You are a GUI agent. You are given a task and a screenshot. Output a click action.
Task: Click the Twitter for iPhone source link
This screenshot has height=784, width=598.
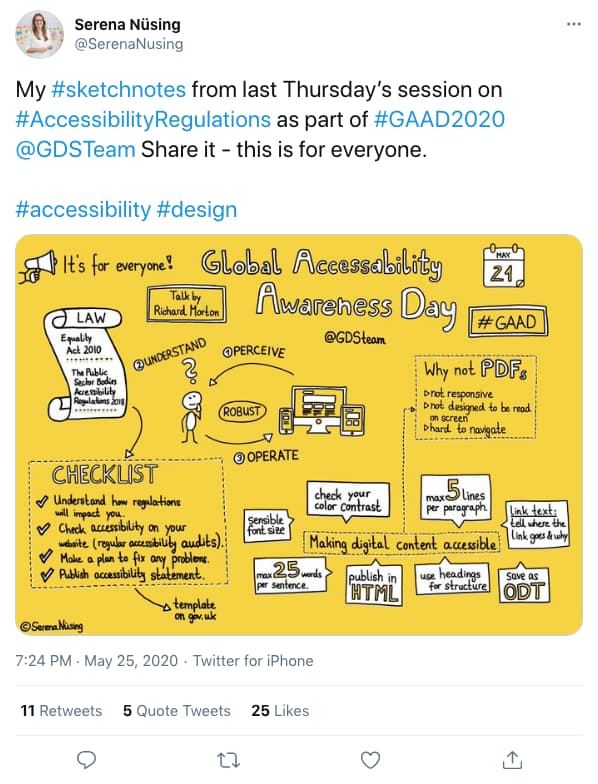(x=253, y=660)
